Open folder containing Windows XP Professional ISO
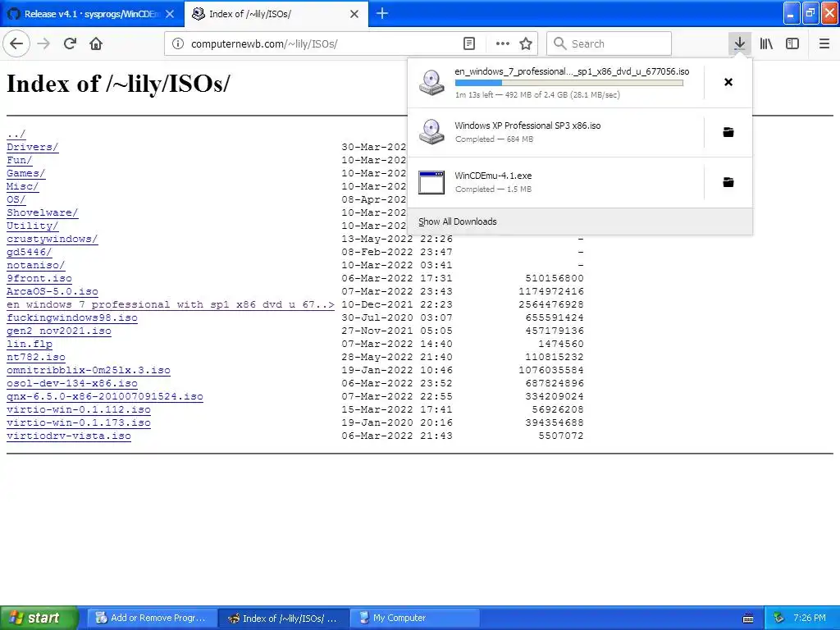 pyautogui.click(x=728, y=132)
